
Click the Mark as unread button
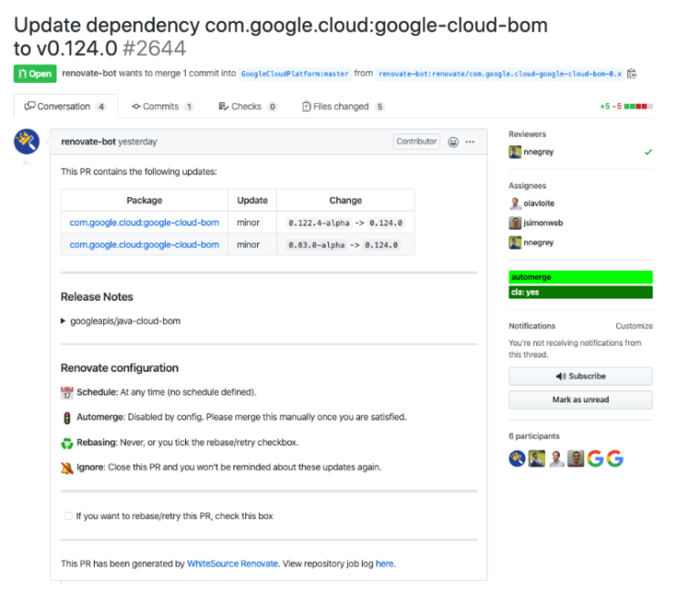pos(581,400)
